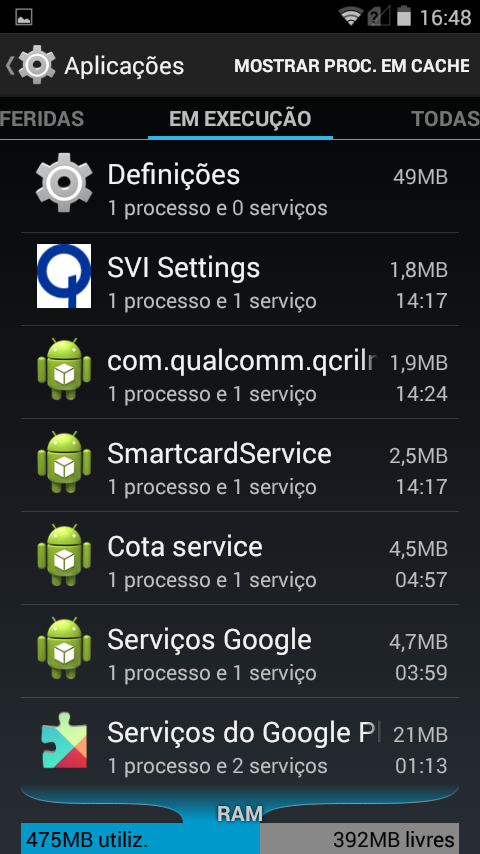The height and width of the screenshot is (854, 480).
Task: Tap the SVI Settings Qualcomm logo icon
Action: point(64,276)
